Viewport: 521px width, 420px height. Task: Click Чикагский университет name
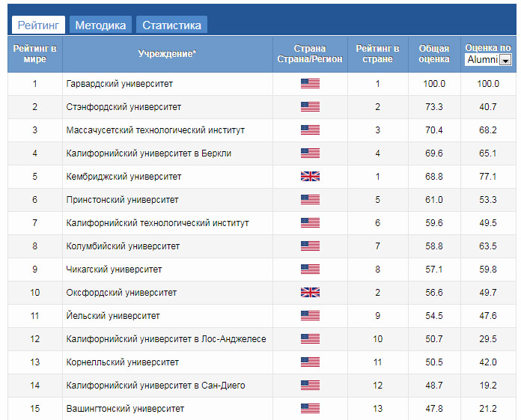(x=114, y=270)
